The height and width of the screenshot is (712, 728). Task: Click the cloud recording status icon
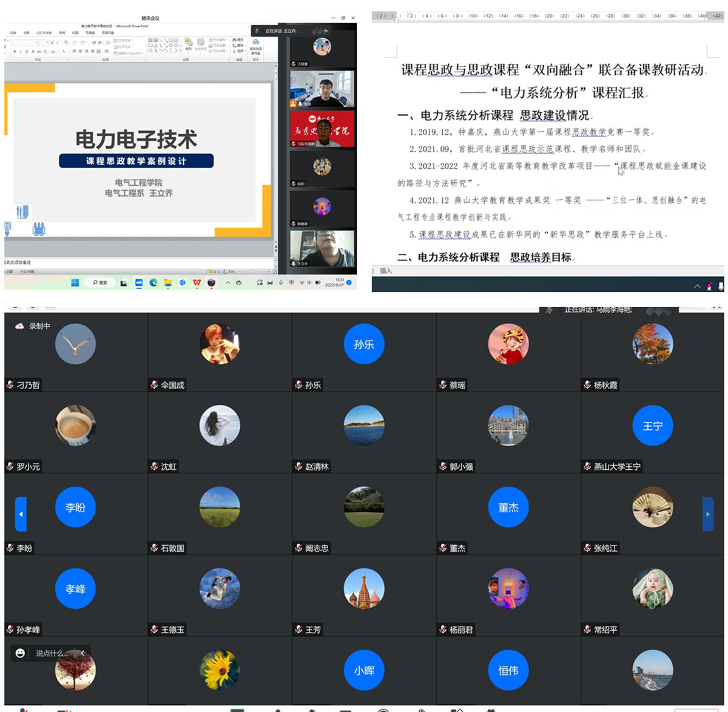19,326
